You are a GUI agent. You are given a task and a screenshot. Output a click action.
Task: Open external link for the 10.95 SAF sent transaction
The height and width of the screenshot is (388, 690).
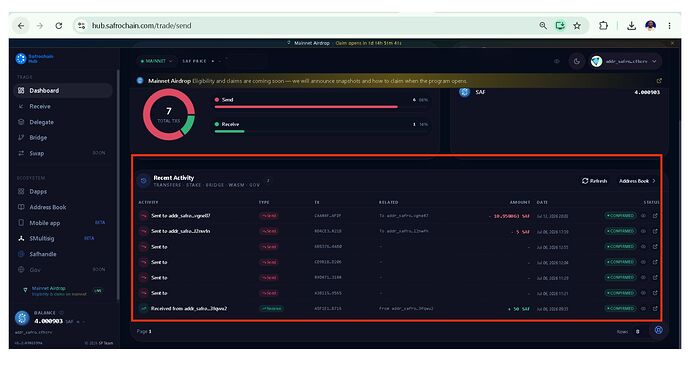click(x=655, y=216)
